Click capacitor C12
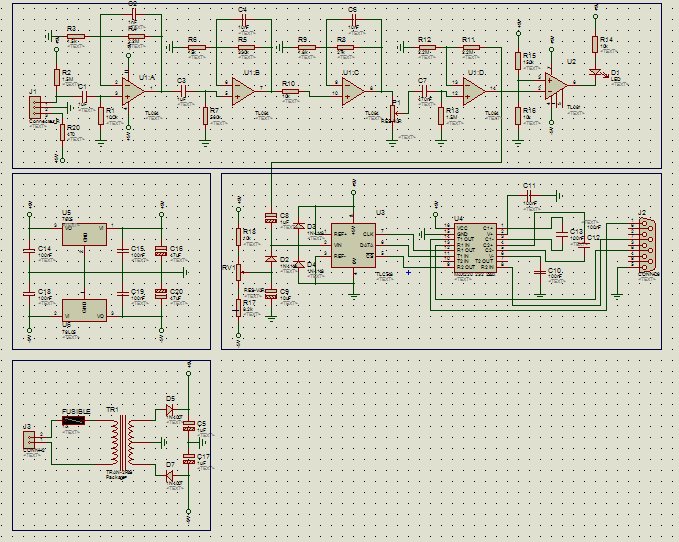The height and width of the screenshot is (542, 679). [583, 245]
